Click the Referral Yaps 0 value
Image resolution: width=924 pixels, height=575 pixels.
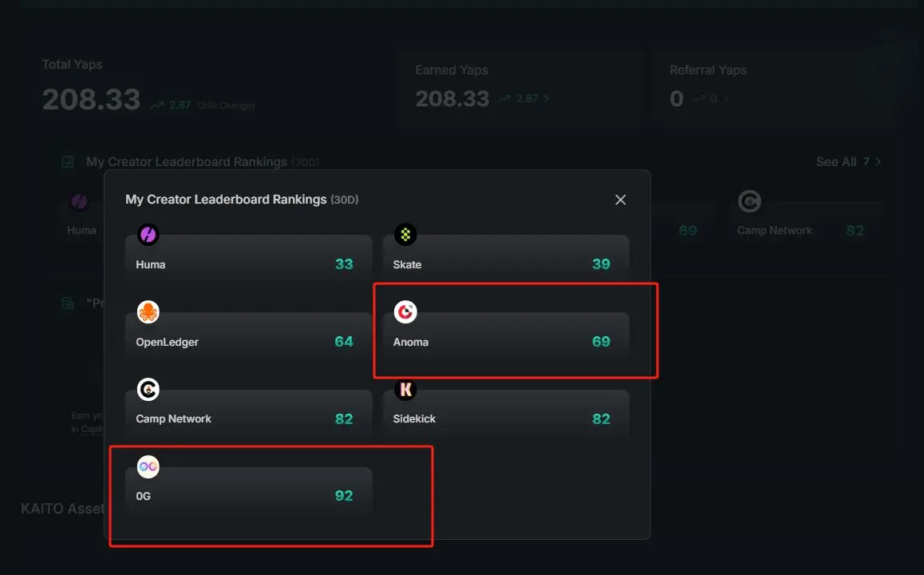tap(677, 98)
